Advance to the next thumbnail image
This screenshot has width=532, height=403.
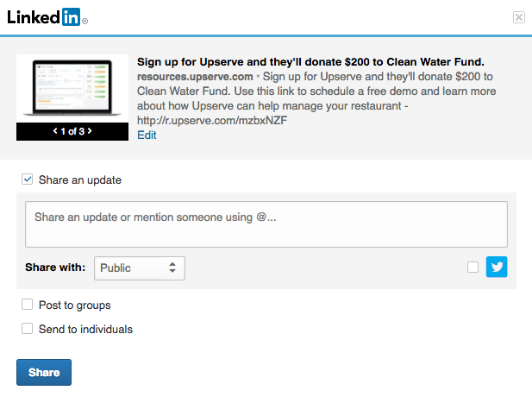89,132
